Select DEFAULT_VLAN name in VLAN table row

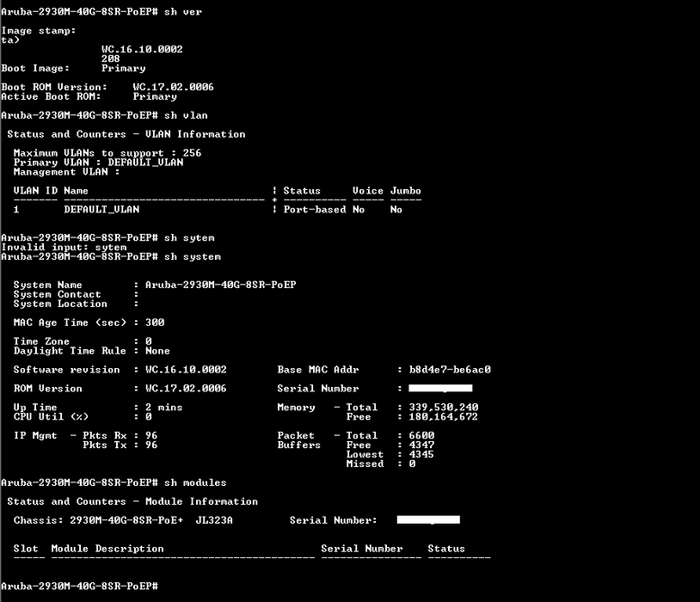click(x=101, y=210)
